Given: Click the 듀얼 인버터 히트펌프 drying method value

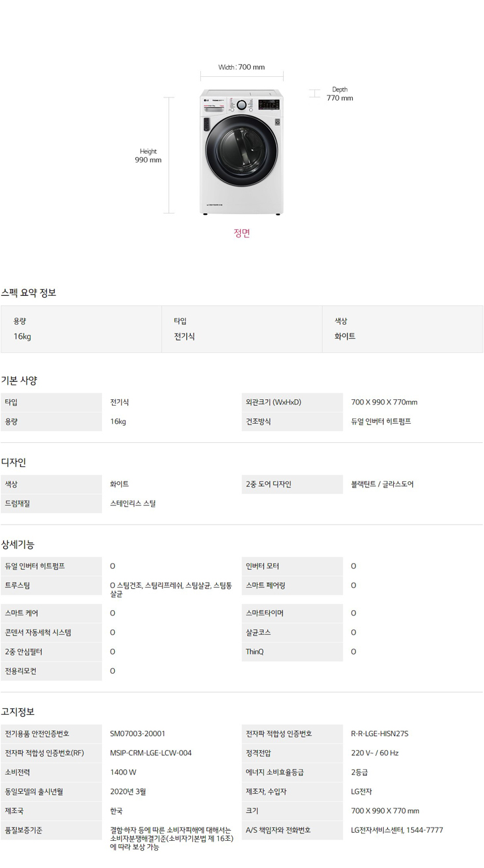Looking at the screenshot, I should pos(381,421).
